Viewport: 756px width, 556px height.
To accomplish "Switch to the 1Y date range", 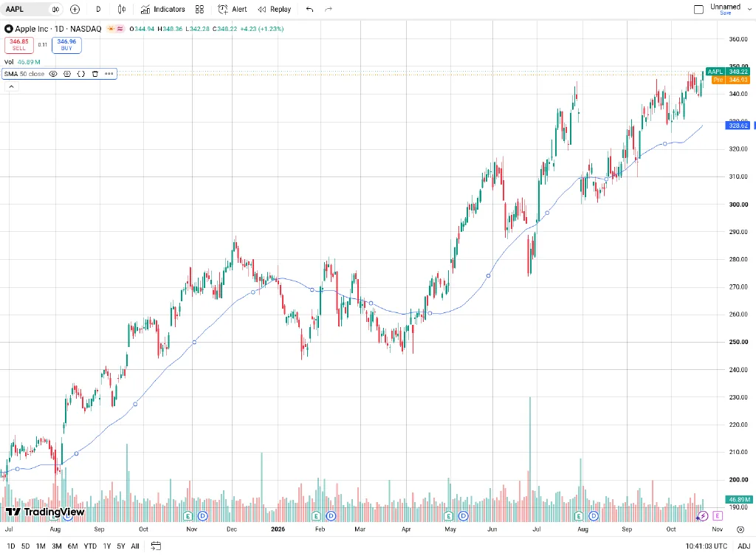I will (x=107, y=546).
